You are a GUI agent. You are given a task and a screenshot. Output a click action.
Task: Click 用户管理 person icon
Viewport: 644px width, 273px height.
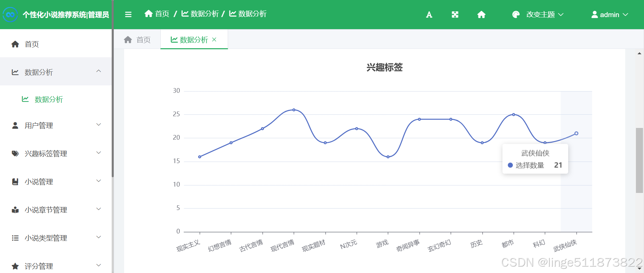15,126
